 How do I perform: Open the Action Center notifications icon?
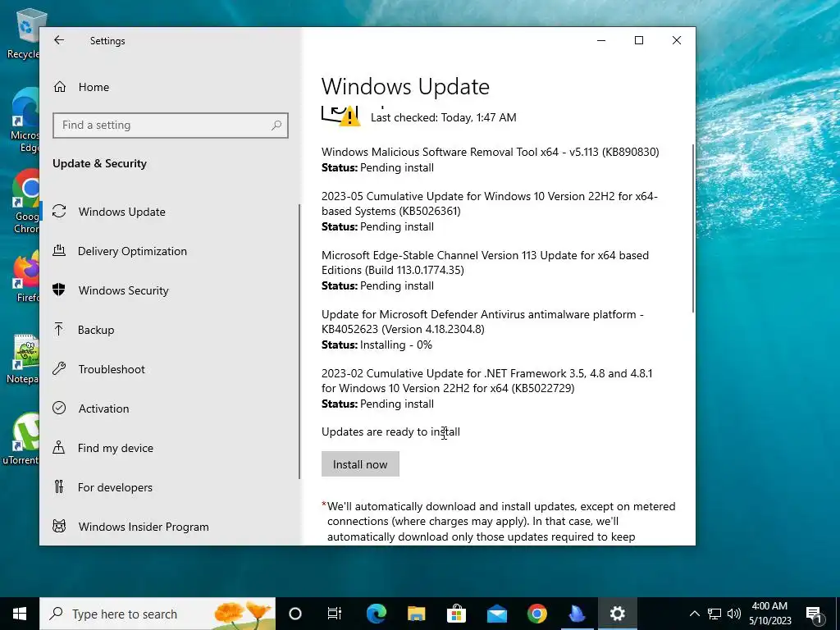pos(814,614)
